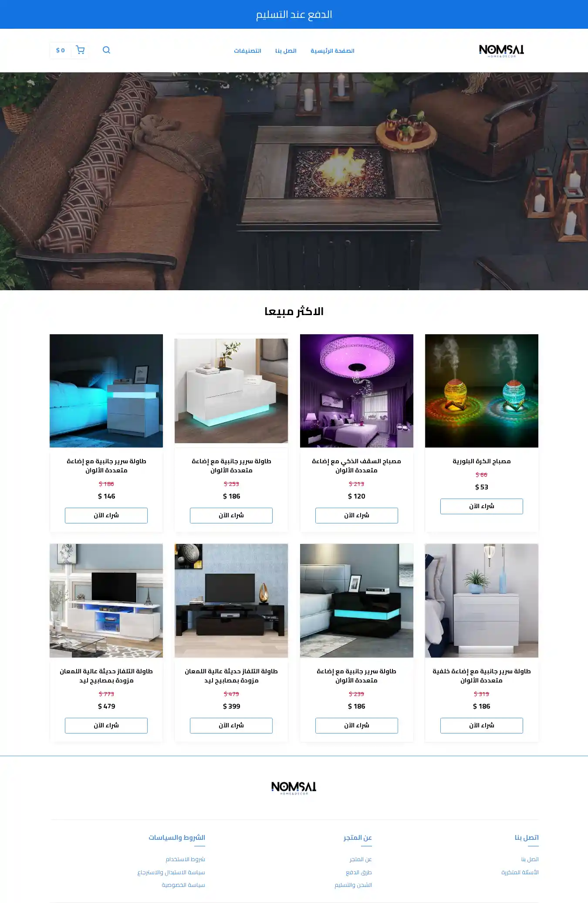588x903 pixels.
Task: Click شراء الآن for $399 TV table
Action: [231, 726]
